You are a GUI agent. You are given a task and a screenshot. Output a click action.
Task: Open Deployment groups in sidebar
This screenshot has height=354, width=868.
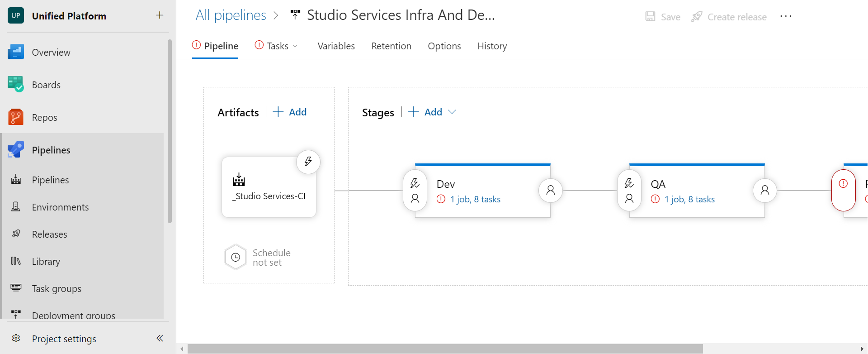74,315
